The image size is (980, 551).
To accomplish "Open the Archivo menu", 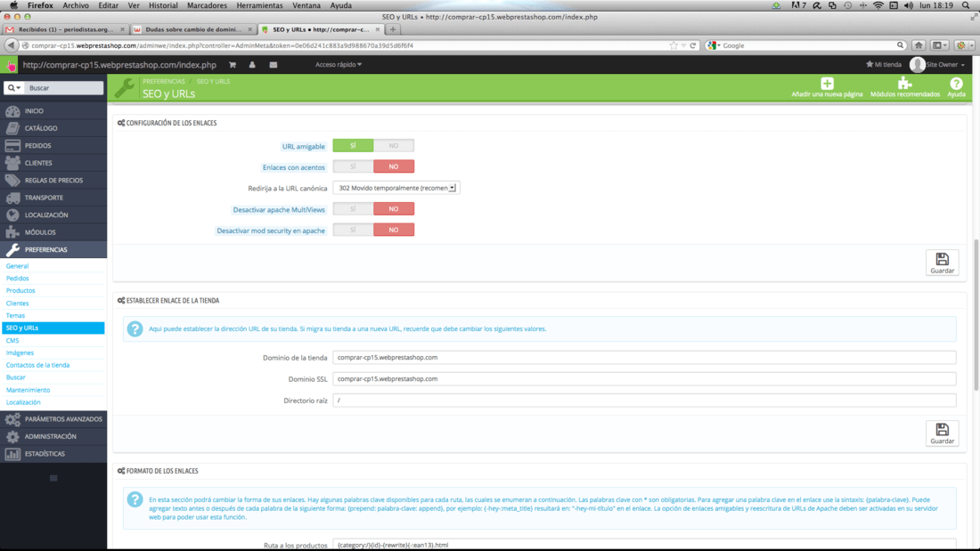I will (76, 5).
